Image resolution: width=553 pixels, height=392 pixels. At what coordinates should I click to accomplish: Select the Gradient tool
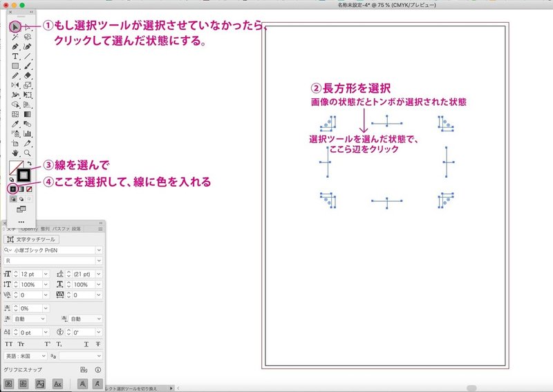28,114
